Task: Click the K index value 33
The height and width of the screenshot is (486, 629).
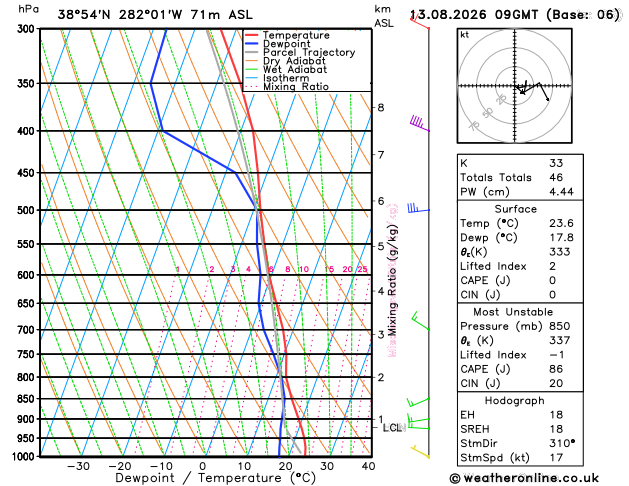Action: 556,163
